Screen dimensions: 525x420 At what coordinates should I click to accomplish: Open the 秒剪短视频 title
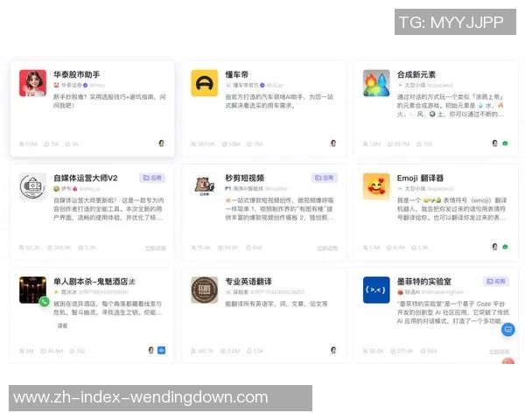(x=245, y=178)
